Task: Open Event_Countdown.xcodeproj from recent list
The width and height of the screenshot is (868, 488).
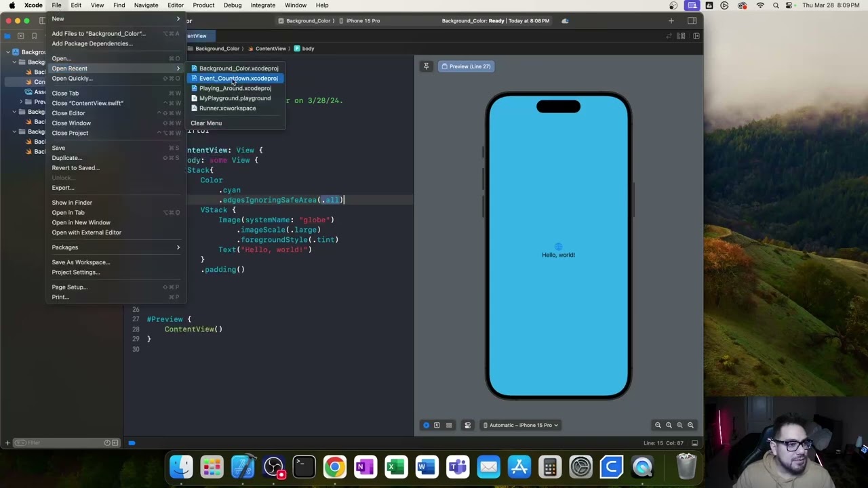Action: [235, 78]
